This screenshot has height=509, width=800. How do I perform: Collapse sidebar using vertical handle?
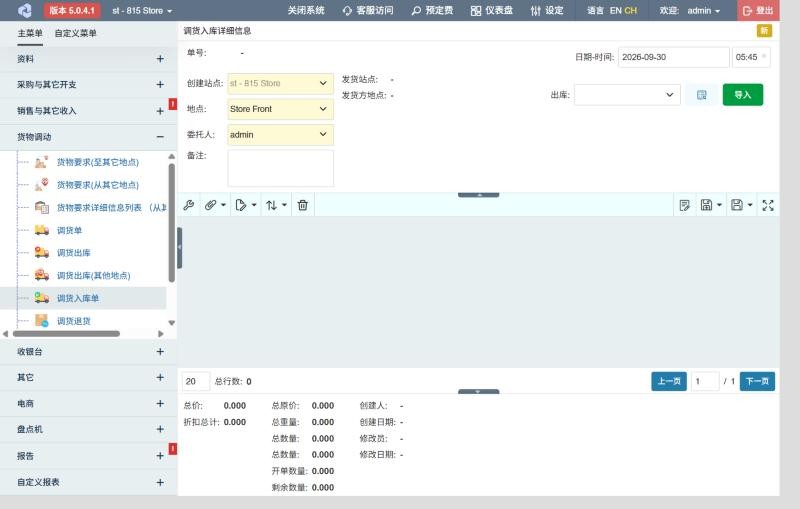point(180,248)
